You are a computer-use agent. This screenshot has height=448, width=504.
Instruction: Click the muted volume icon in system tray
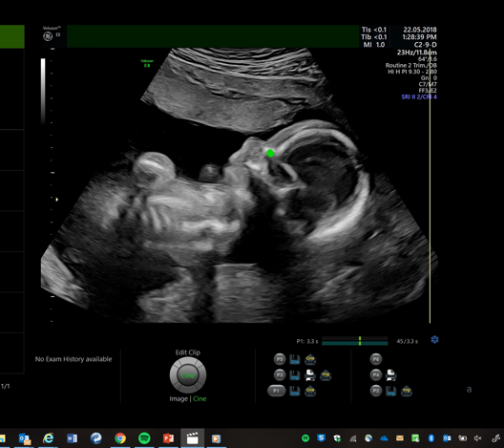[x=477, y=438]
